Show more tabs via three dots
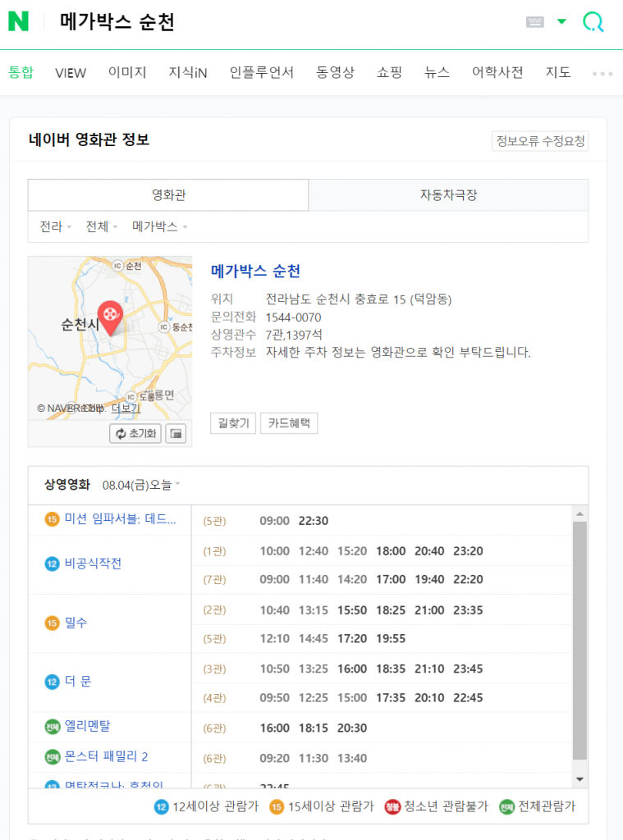Image resolution: width=623 pixels, height=840 pixels. [x=602, y=74]
